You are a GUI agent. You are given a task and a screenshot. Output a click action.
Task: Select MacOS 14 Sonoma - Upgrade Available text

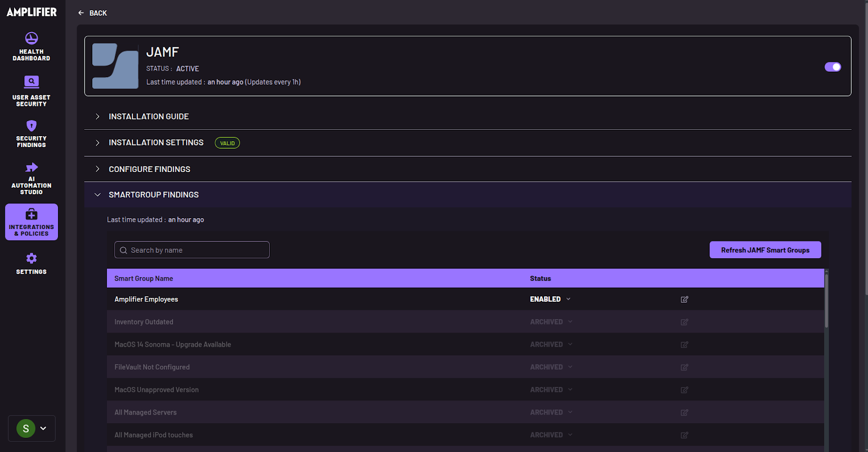173,345
